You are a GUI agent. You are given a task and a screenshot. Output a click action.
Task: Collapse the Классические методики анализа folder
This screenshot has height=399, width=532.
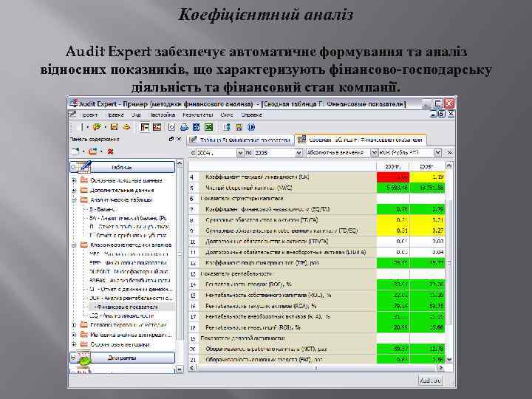click(74, 245)
